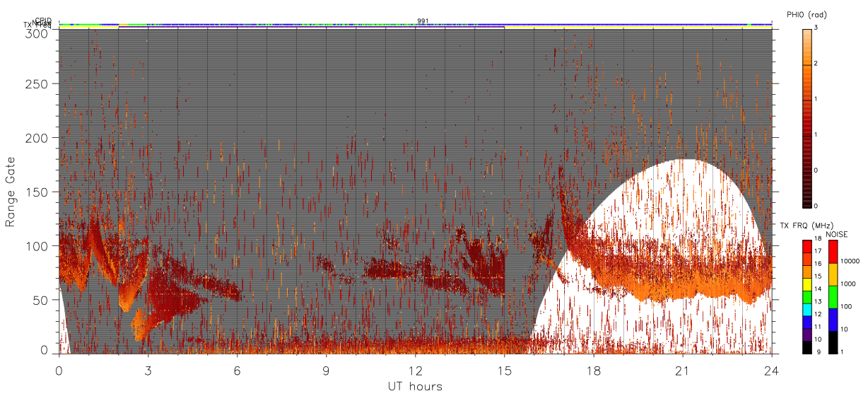Click UT hours axis tick label 3
Image resolution: width=868 pixels, height=401 pixels.
pyautogui.click(x=148, y=370)
